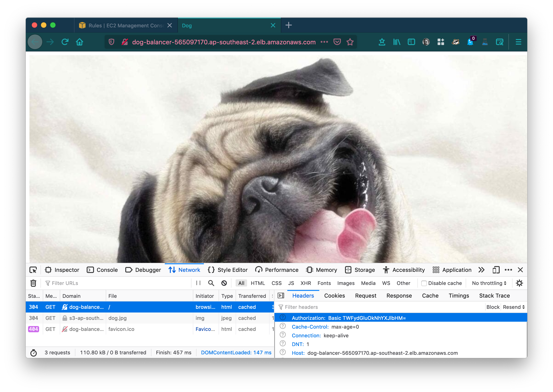Open the No throttling dropdown

(489, 283)
